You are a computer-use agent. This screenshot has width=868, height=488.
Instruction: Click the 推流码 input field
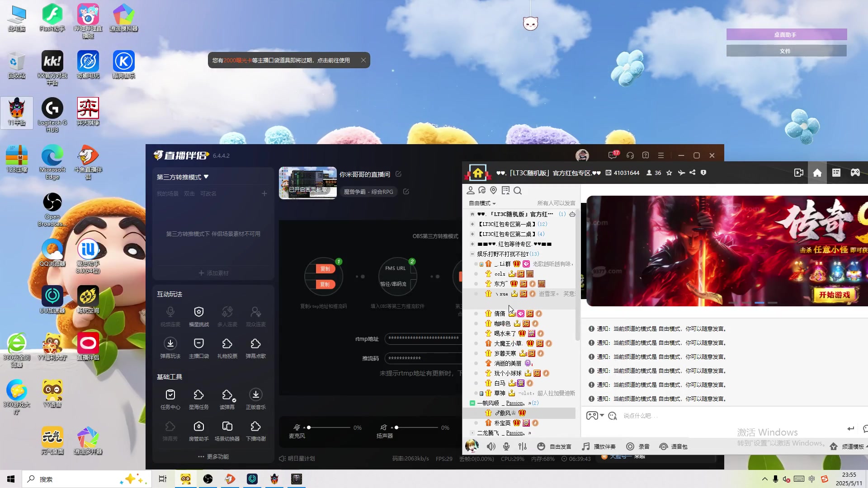(x=423, y=358)
